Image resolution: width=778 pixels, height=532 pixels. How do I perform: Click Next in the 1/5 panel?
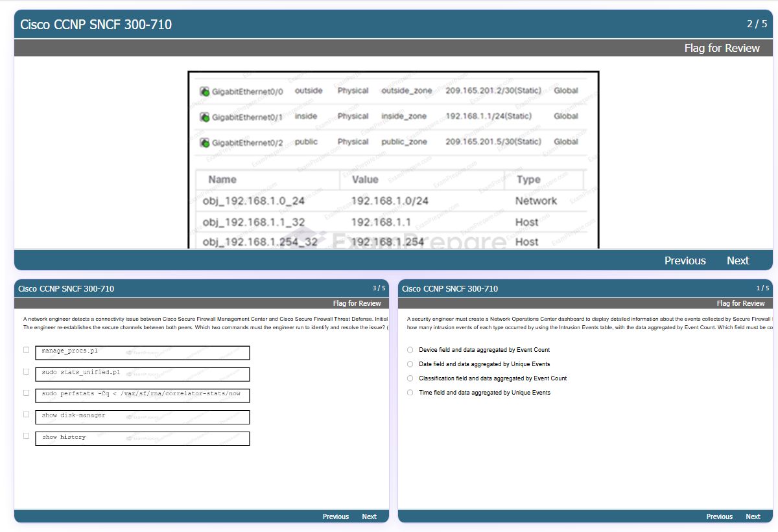click(753, 516)
